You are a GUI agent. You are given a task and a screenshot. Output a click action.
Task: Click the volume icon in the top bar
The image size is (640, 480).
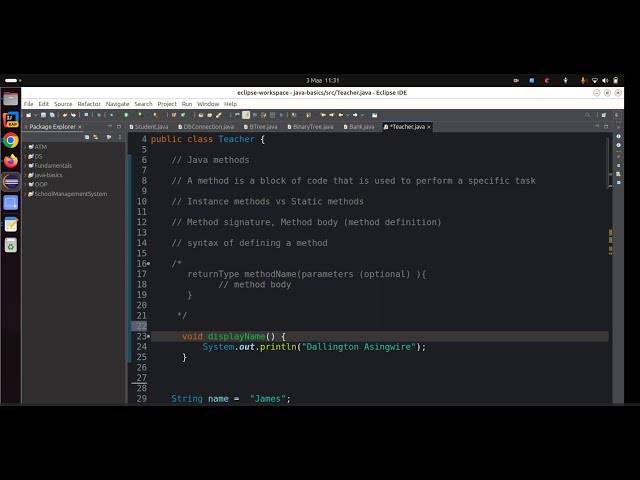click(x=605, y=80)
